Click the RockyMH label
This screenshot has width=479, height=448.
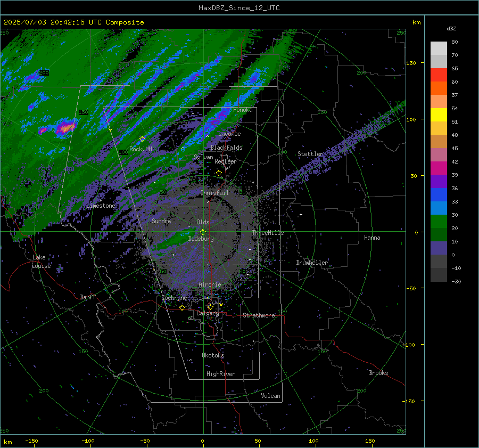[x=141, y=149]
